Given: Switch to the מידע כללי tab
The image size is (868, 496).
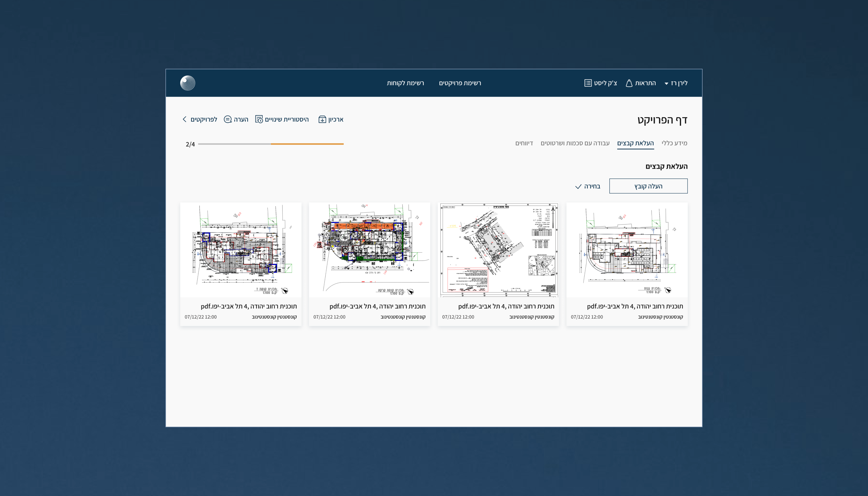Looking at the screenshot, I should tap(674, 143).
